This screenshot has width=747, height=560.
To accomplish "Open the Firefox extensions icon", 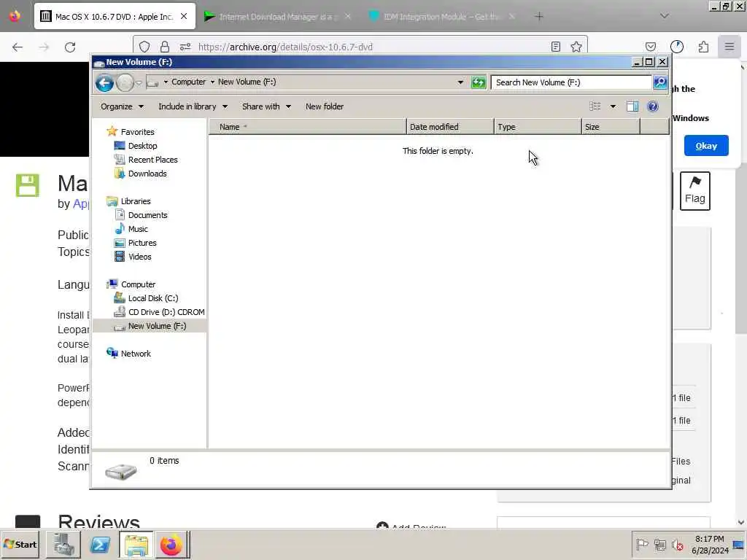I will tap(703, 47).
